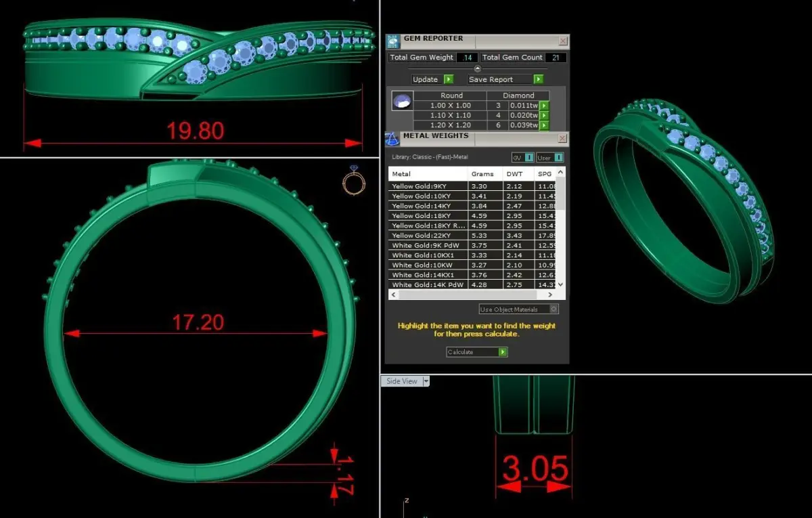This screenshot has height=518, width=812.
Task: Click the green arrow beside Save Report
Action: pos(539,79)
